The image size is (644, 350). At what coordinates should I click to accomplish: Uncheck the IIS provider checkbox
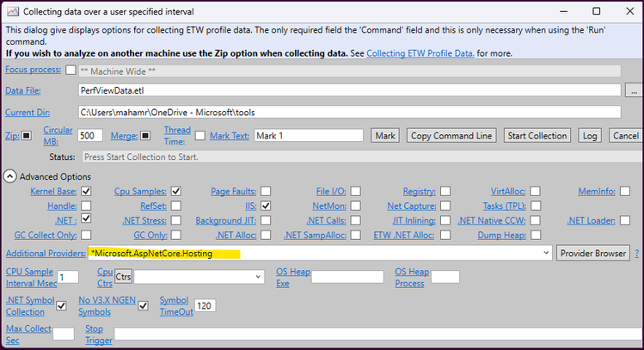point(266,206)
